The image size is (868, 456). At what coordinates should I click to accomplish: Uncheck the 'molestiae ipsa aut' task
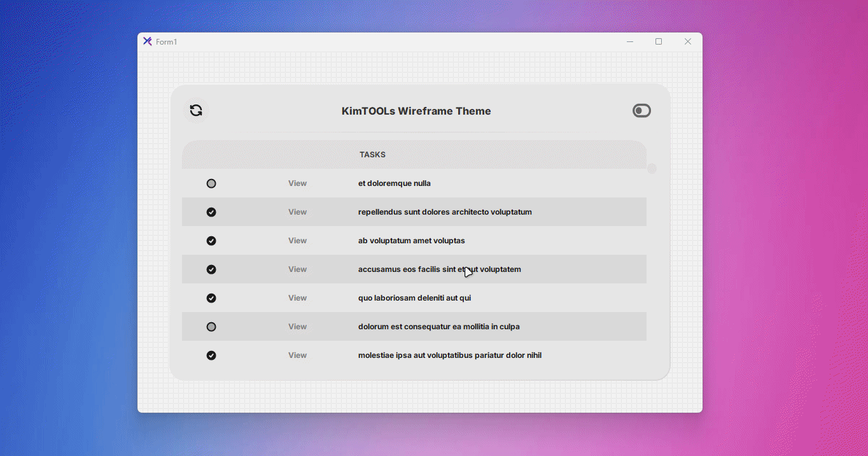pos(211,355)
